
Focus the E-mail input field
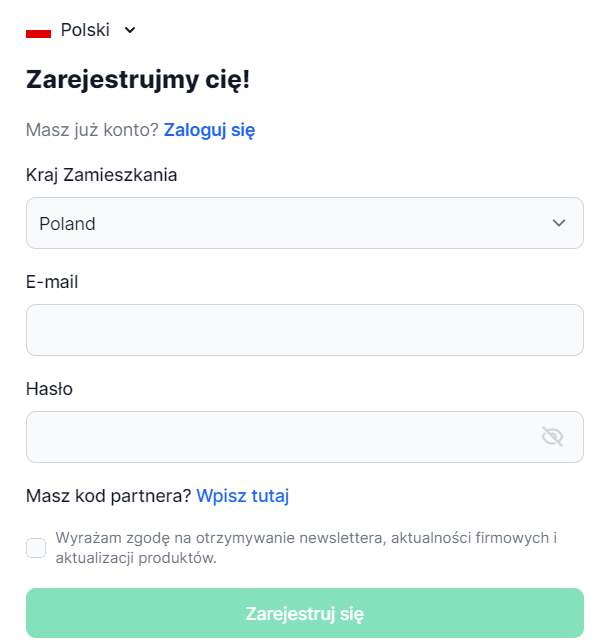pos(304,330)
